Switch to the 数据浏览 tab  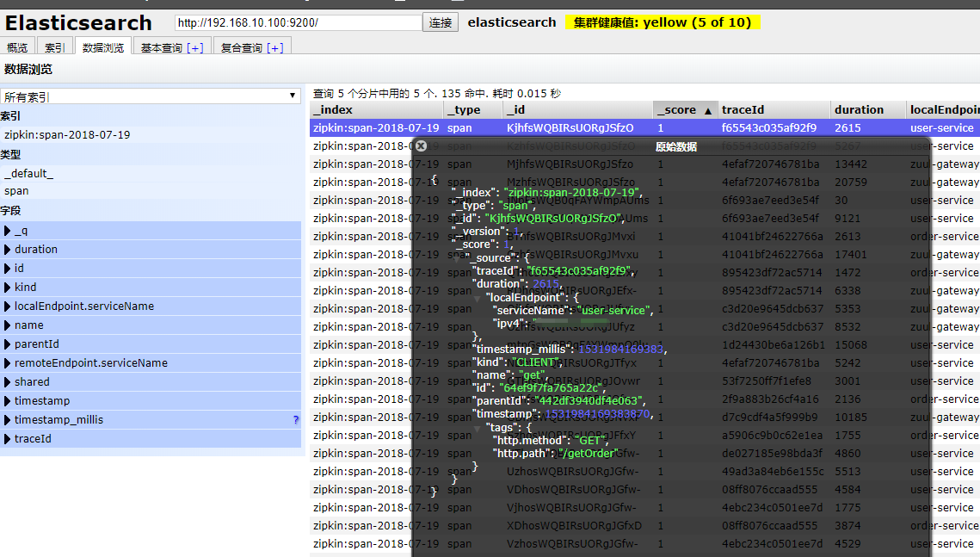(103, 47)
